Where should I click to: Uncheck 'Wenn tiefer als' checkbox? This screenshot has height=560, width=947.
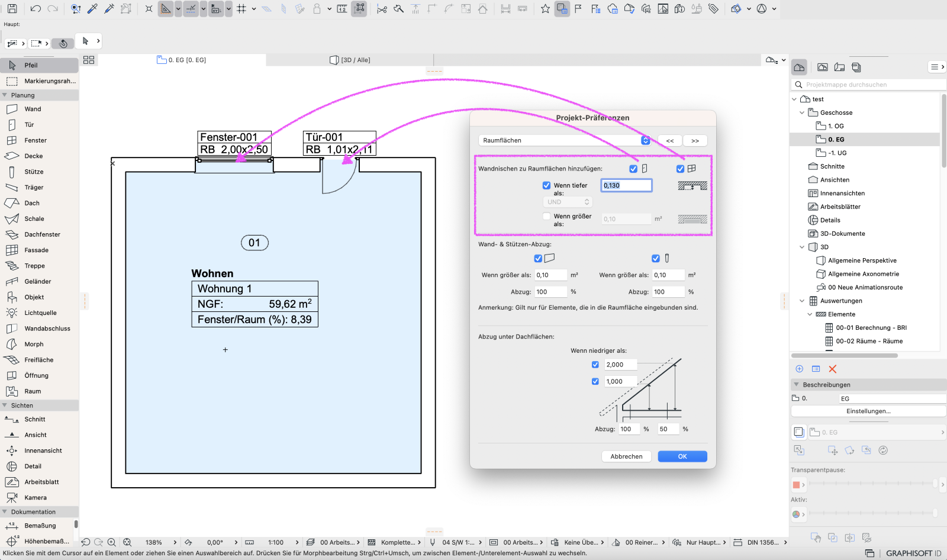point(546,185)
